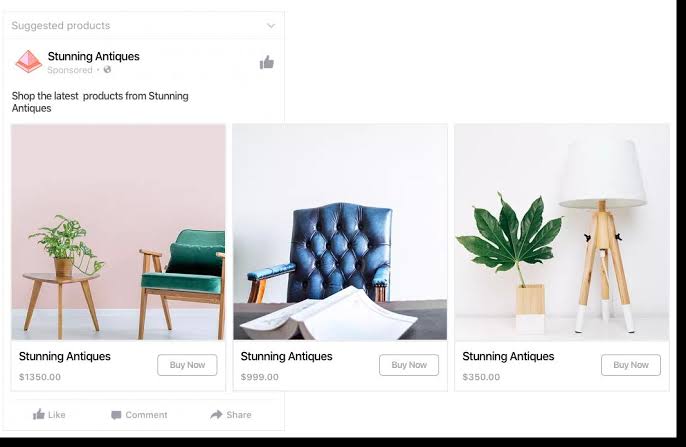The height and width of the screenshot is (447, 686).
Task: Open the tripod lamp product image
Action: click(562, 232)
